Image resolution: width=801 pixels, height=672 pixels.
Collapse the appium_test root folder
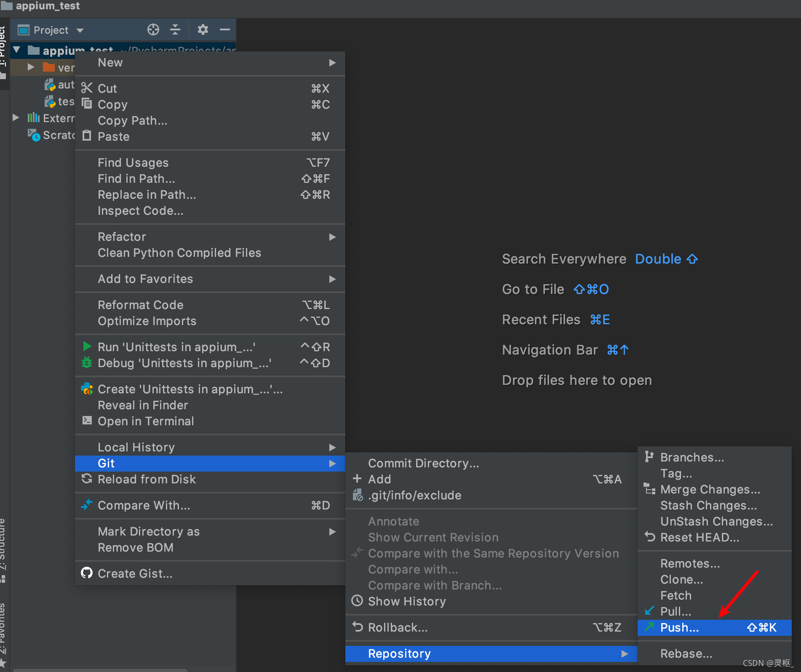point(17,51)
